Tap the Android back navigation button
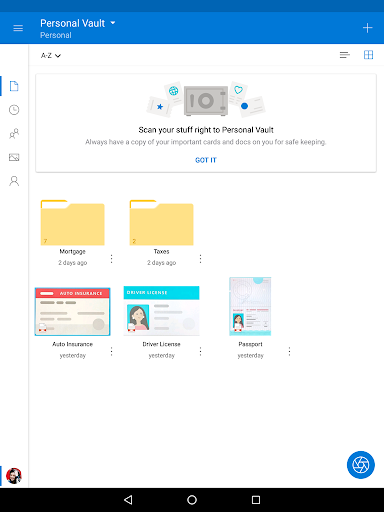Image resolution: width=384 pixels, height=512 pixels. pyautogui.click(x=128, y=500)
